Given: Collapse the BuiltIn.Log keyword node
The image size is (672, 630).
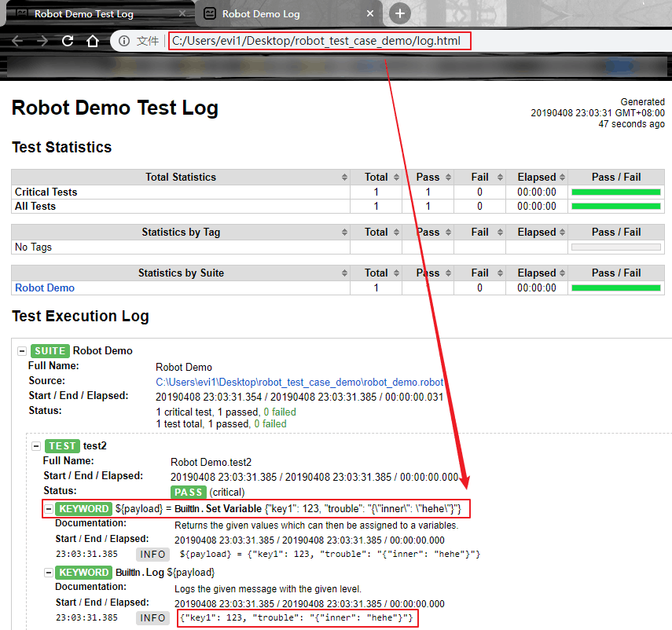Looking at the screenshot, I should (x=49, y=573).
